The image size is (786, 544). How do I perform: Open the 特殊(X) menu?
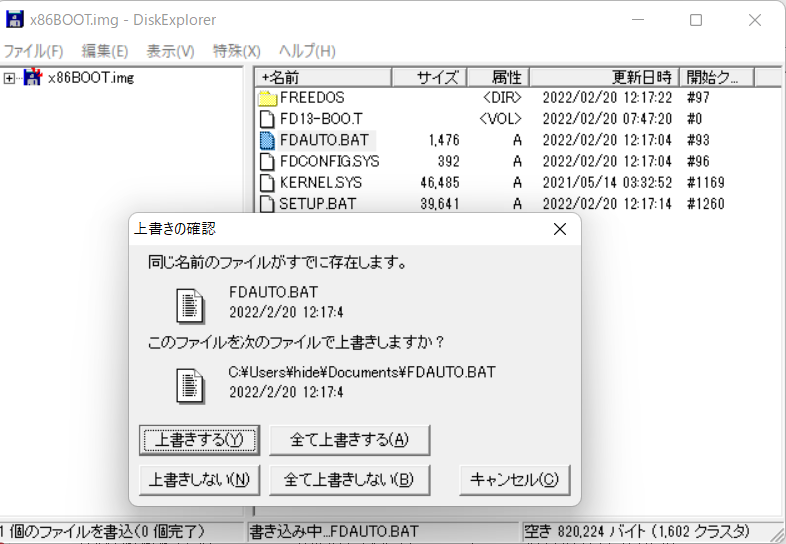click(237, 51)
